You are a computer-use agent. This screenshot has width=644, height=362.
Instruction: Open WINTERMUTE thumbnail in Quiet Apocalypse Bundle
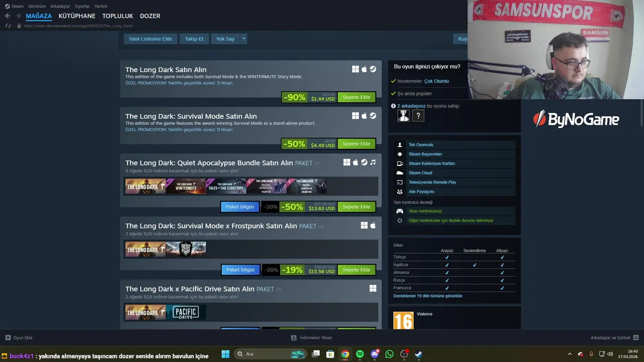(186, 186)
